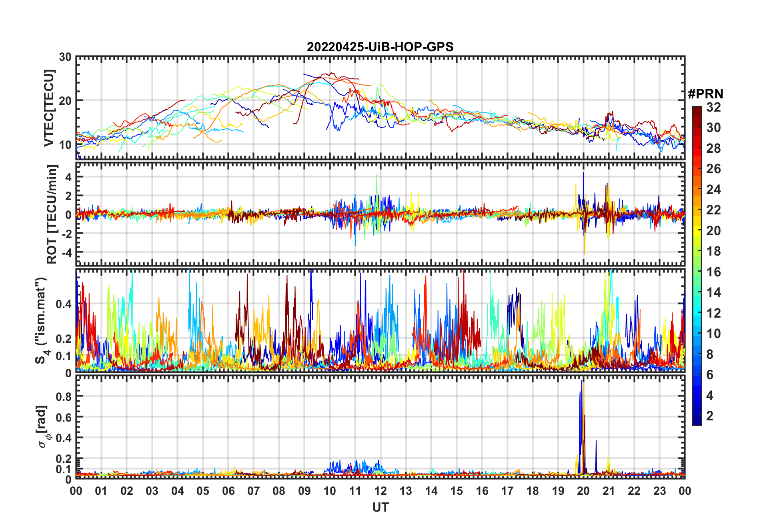Select the 20 hour tick label on x-axis
Image resolution: width=761 pixels, height=532 pixels.
click(583, 491)
